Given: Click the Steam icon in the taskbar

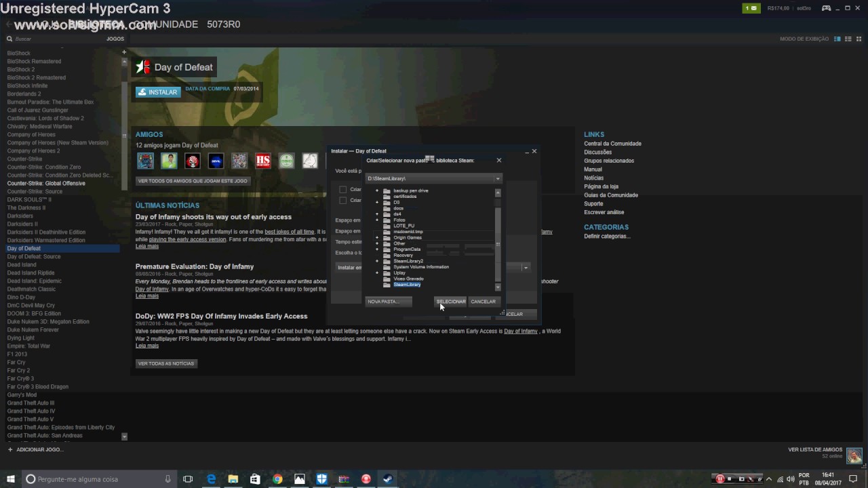Looking at the screenshot, I should click(x=389, y=479).
